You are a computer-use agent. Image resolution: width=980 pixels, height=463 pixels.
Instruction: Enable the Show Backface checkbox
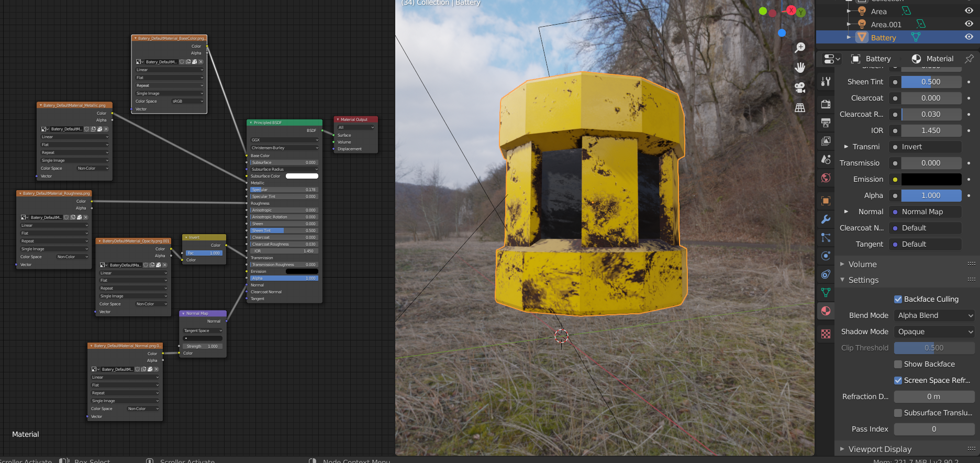898,364
